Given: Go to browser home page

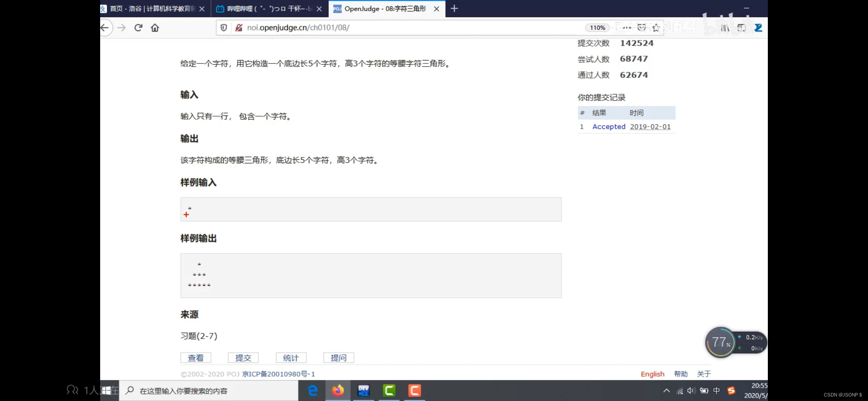Looking at the screenshot, I should point(155,27).
